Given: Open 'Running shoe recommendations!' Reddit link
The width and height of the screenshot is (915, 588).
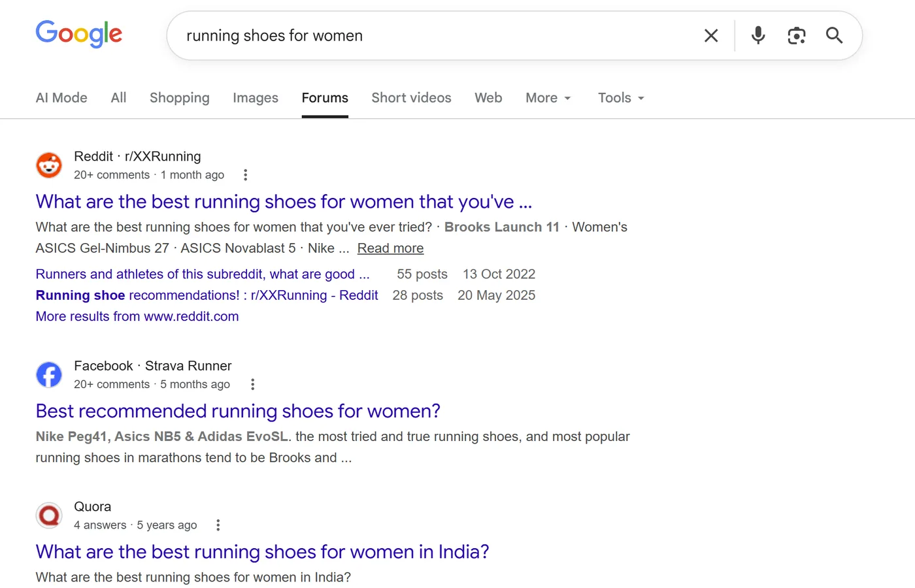Looking at the screenshot, I should click(x=207, y=295).
